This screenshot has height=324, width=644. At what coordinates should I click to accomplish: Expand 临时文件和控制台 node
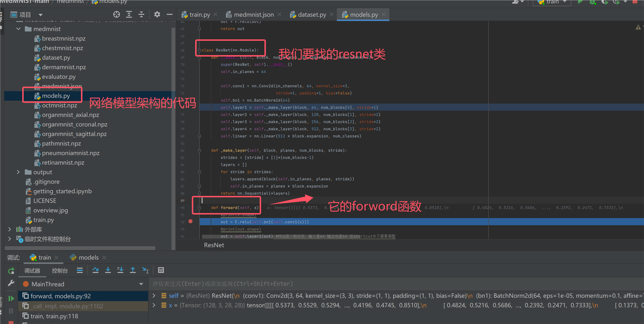pyautogui.click(x=10, y=239)
